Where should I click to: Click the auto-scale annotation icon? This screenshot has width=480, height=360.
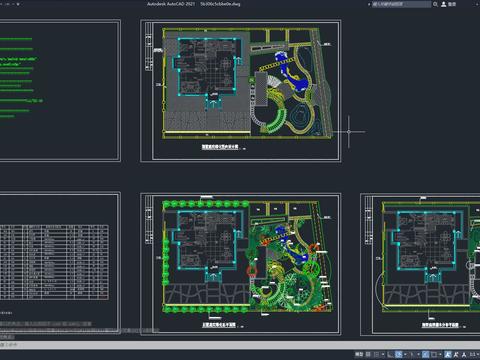click(x=456, y=354)
